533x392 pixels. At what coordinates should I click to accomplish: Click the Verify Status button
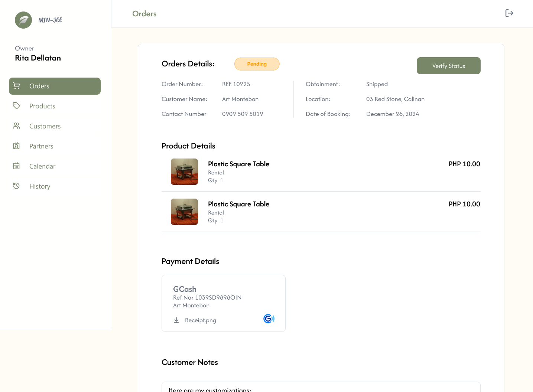449,66
